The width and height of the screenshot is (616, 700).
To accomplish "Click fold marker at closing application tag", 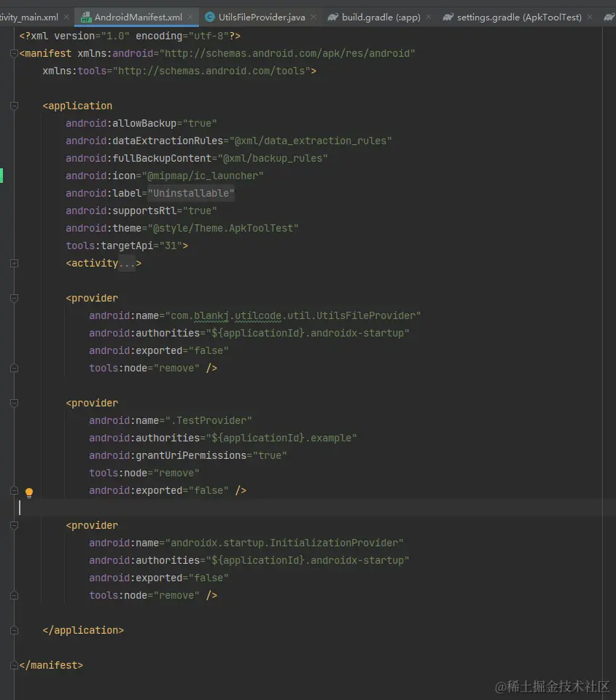I will (x=14, y=630).
